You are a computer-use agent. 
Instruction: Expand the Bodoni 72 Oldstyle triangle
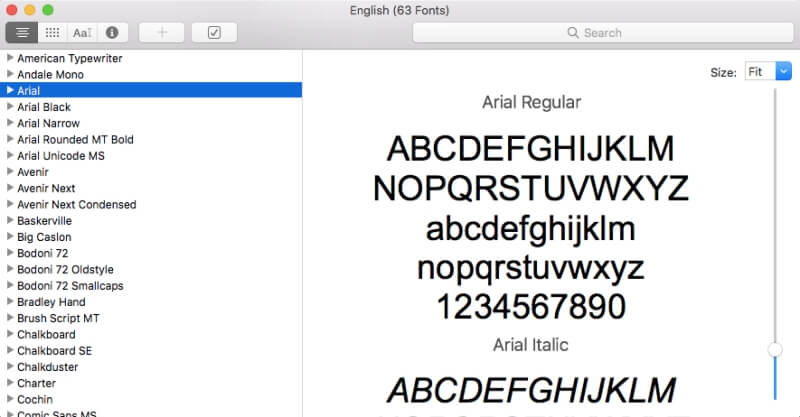[x=10, y=269]
